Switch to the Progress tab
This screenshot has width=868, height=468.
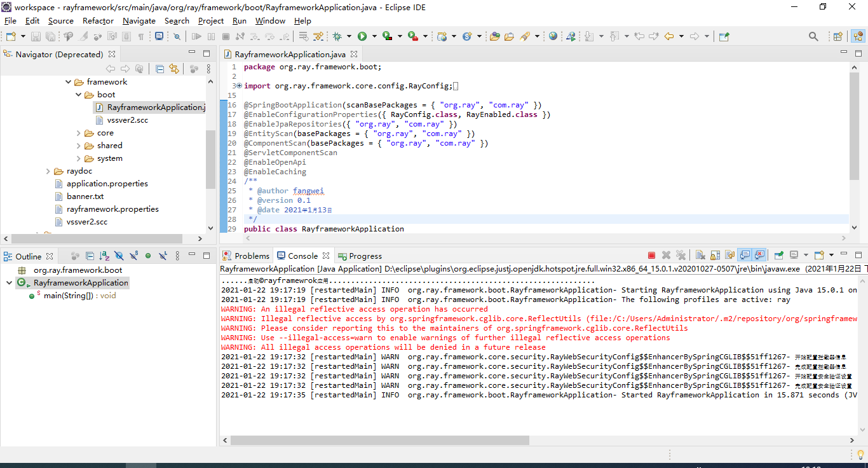point(360,256)
